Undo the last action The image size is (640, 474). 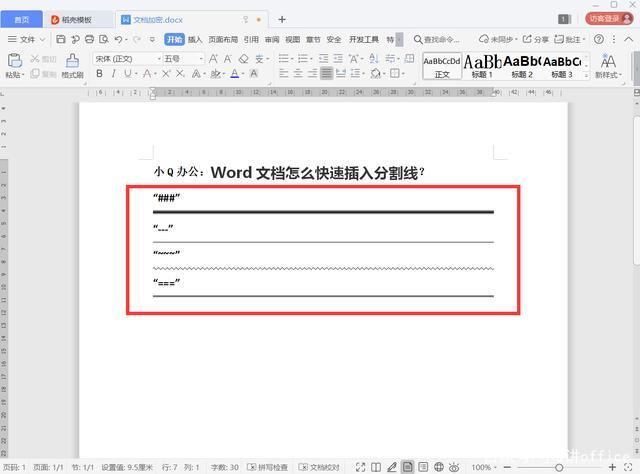pos(118,39)
